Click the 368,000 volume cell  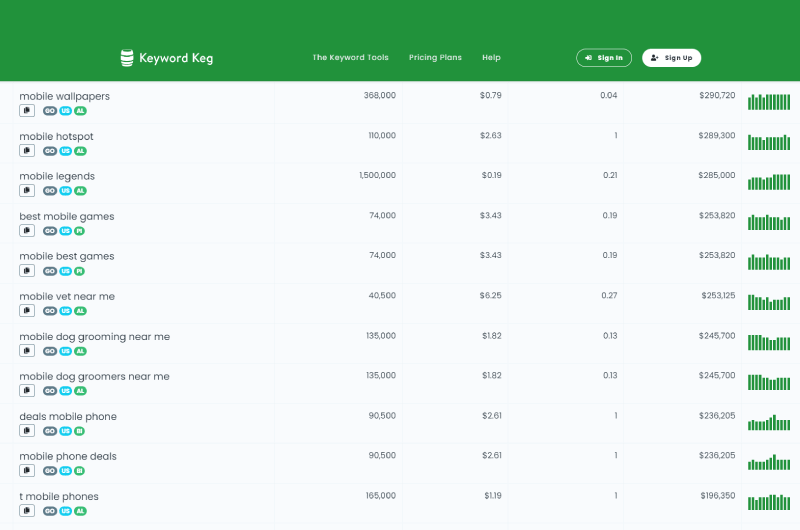click(x=380, y=95)
